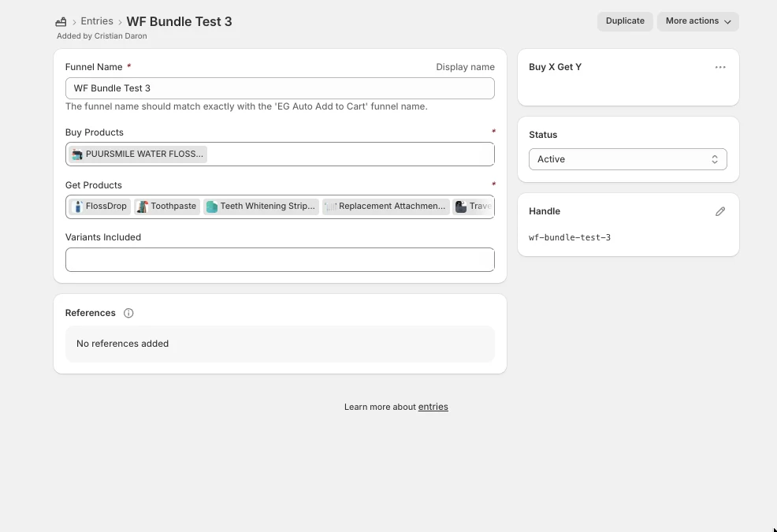Click the Buy X Get Y heading
Screen dimensions: 777x532
coord(555,67)
